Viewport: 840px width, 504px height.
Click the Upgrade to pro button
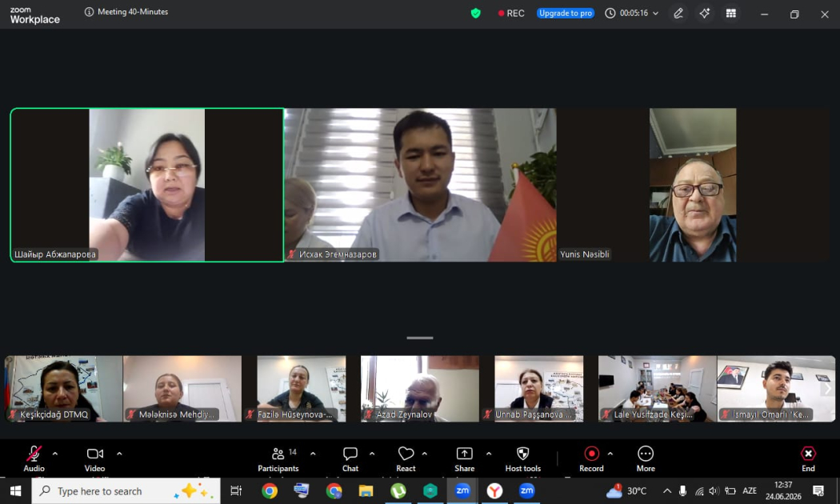566,13
